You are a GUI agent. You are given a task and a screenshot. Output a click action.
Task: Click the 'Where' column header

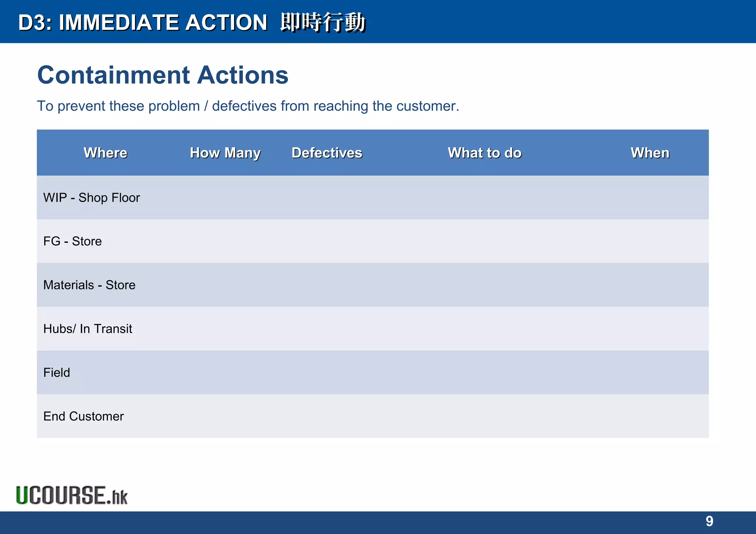coord(106,153)
